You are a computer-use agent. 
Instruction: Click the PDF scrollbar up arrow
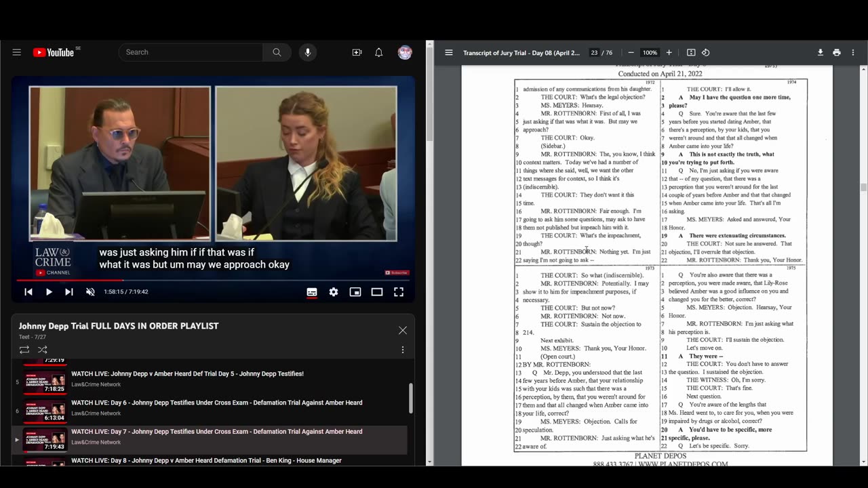tap(863, 69)
